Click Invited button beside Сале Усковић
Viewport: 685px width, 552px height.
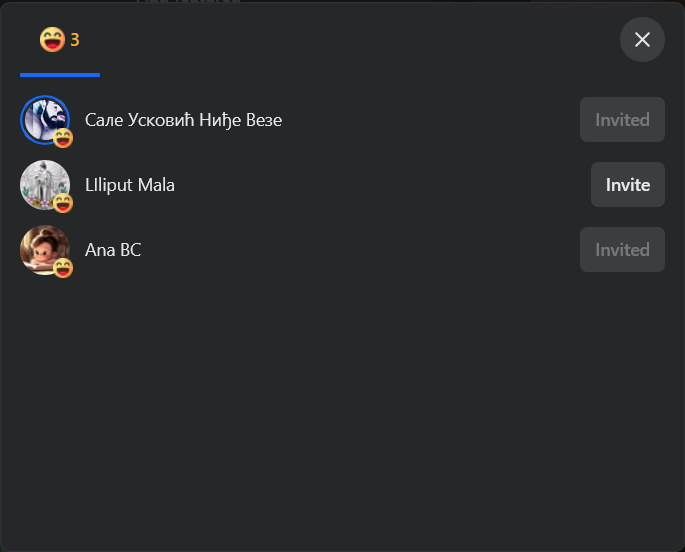(622, 120)
